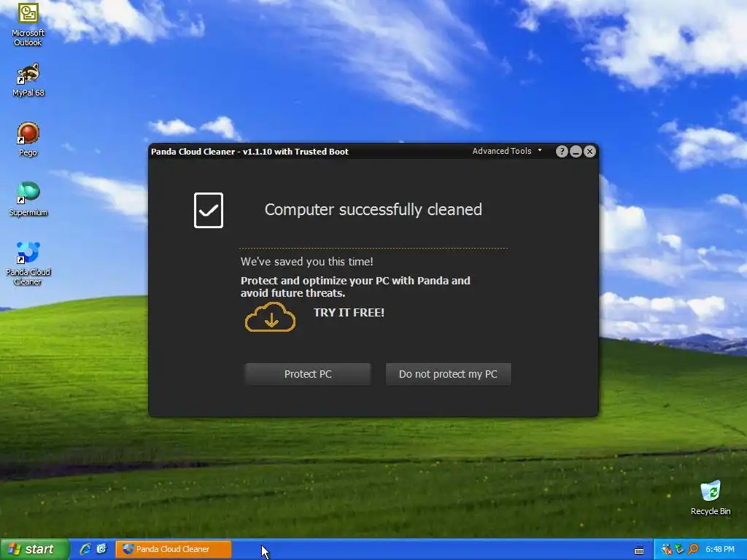Image resolution: width=747 pixels, height=560 pixels.
Task: Click the second Quick Launch icon
Action: [101, 549]
